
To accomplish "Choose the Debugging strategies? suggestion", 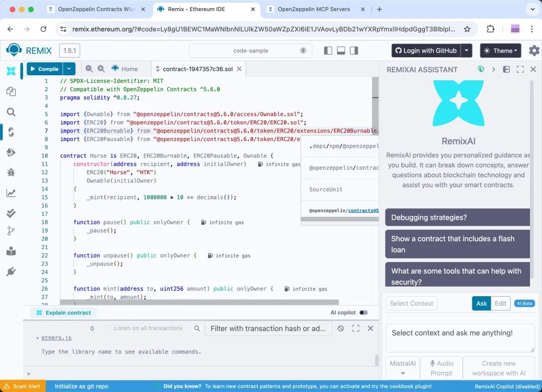I will (x=457, y=217).
